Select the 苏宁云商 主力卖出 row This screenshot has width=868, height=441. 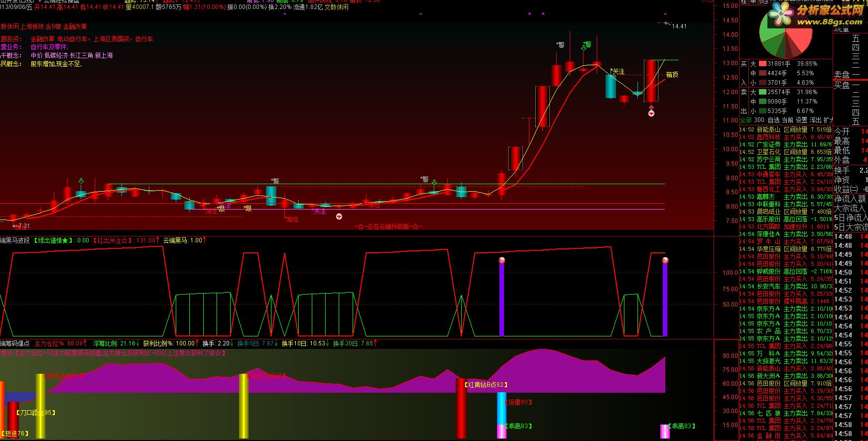coord(785,159)
